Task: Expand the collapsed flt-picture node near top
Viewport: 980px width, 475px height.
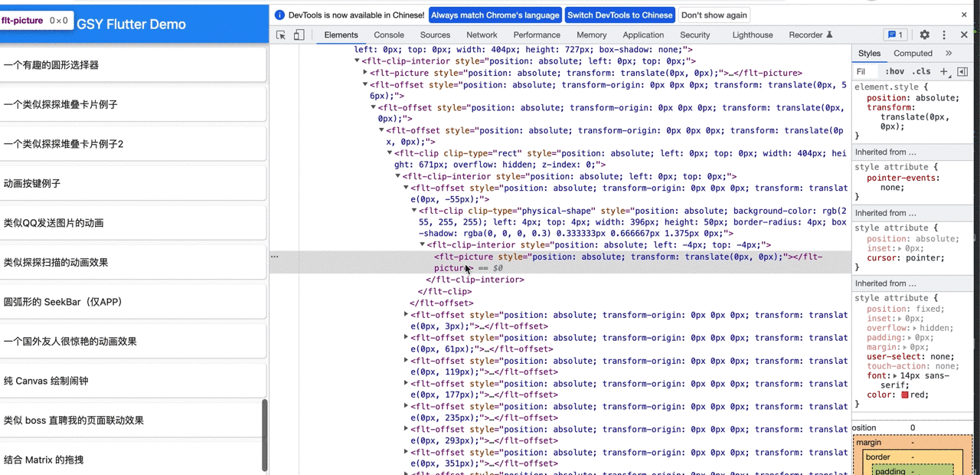Action: (365, 73)
